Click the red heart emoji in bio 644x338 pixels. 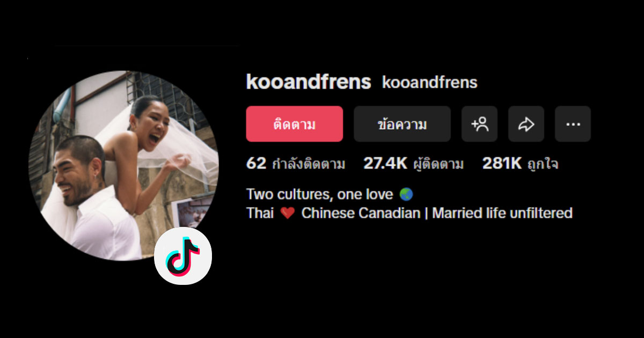[288, 214]
